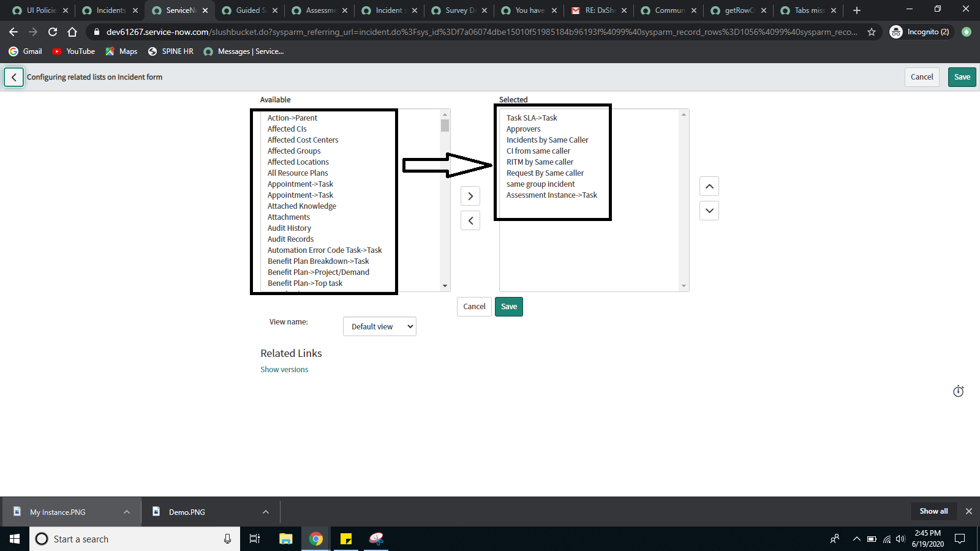Click the Show versions link

[284, 369]
